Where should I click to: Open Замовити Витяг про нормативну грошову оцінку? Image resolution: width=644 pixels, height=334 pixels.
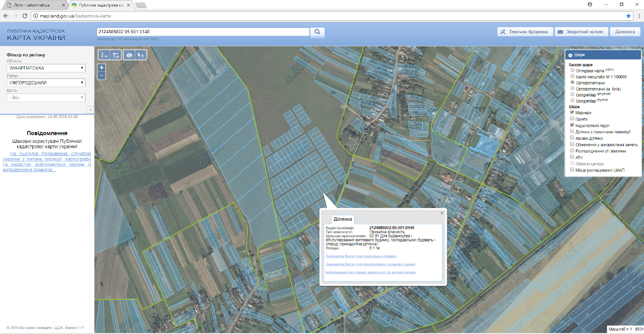pos(370,264)
